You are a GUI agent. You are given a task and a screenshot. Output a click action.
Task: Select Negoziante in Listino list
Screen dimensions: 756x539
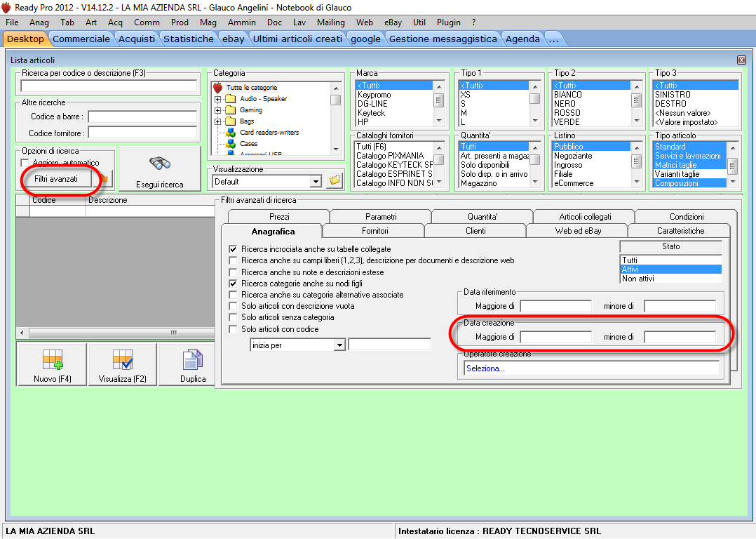pos(590,156)
